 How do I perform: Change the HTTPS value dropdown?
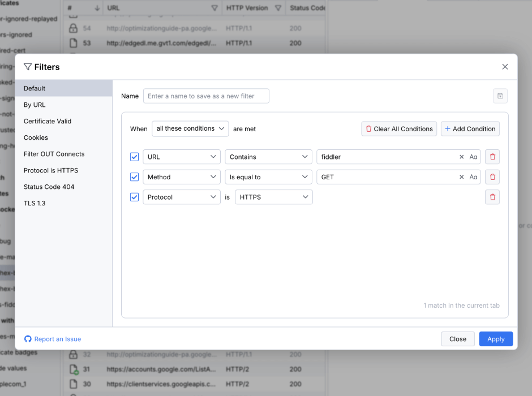click(273, 197)
